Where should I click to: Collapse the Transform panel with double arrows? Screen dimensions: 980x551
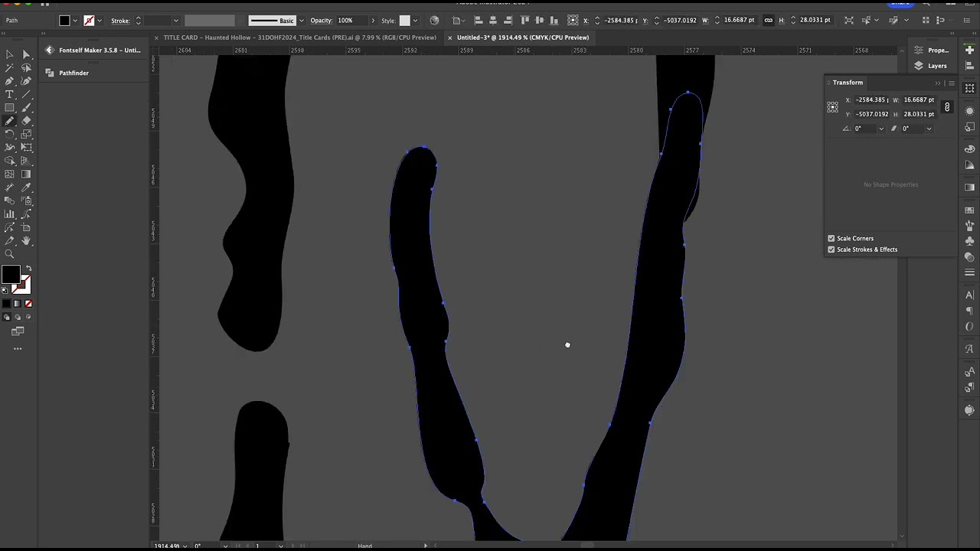(x=938, y=83)
